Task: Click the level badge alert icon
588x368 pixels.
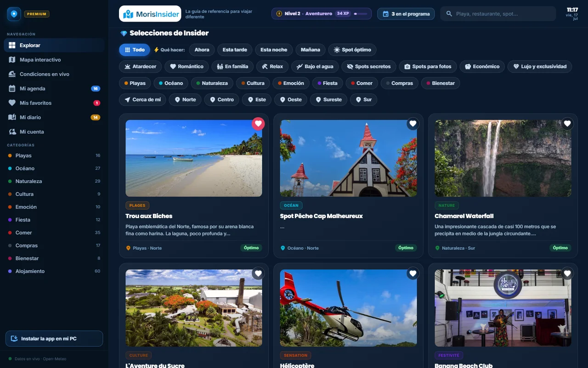Action: point(279,14)
